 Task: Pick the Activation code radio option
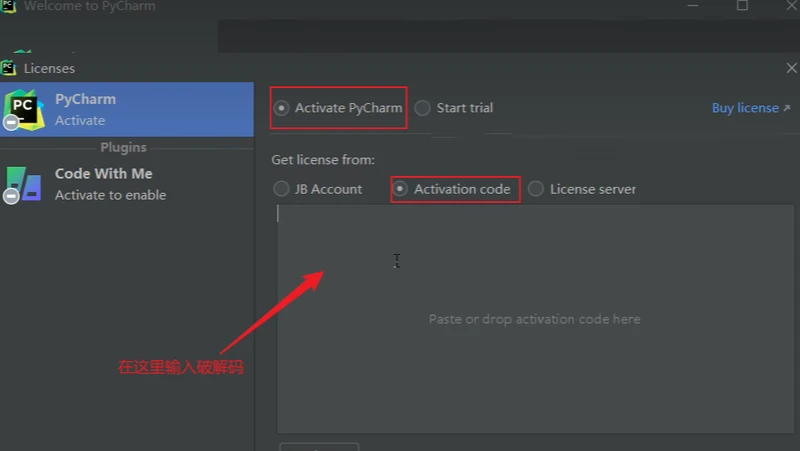(x=401, y=189)
